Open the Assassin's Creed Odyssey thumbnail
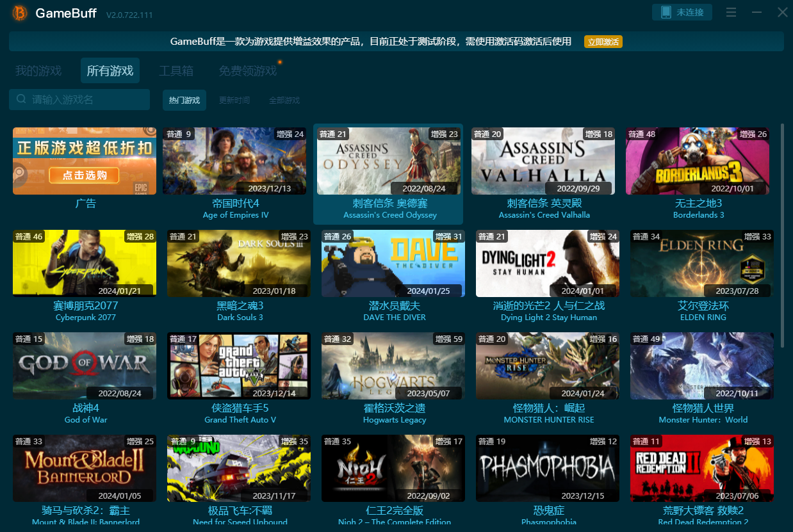Image resolution: width=793 pixels, height=532 pixels. pos(389,161)
